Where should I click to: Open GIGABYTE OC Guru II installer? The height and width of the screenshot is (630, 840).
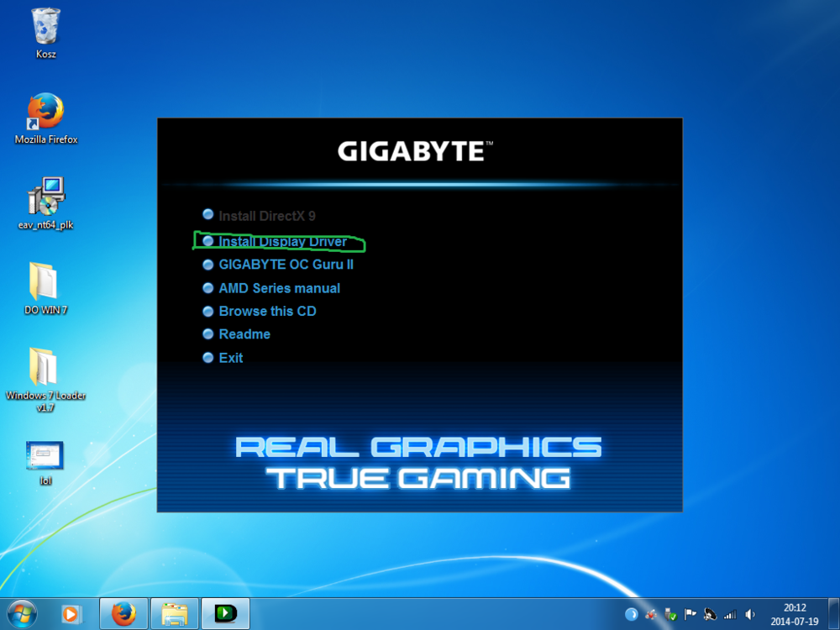pos(286,265)
